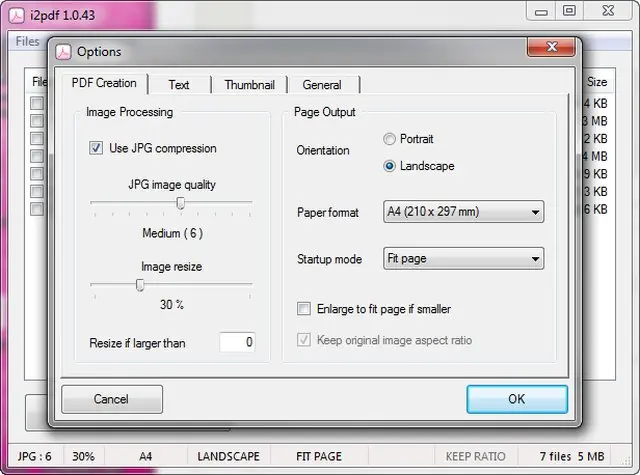Expand the Startup mode dropdown
640x475 pixels.
point(463,259)
